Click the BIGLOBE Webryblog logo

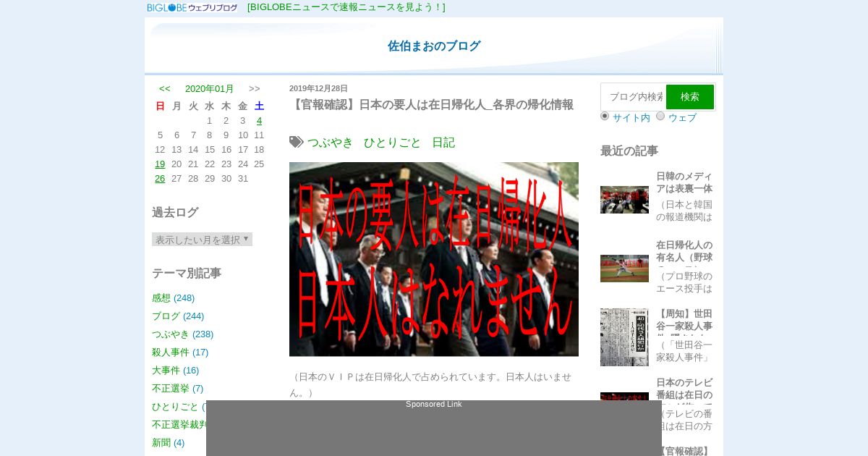[x=192, y=7]
